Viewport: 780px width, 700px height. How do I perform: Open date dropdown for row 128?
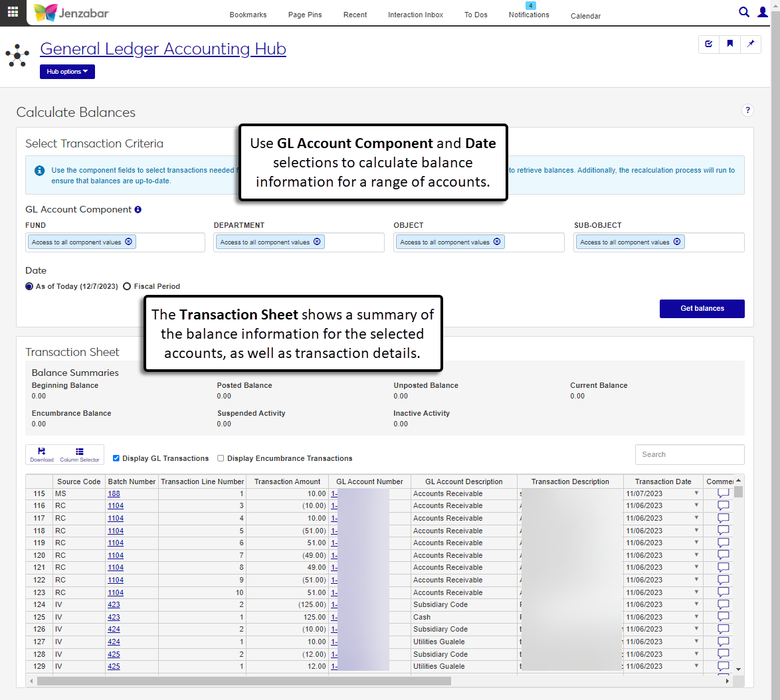pos(696,654)
